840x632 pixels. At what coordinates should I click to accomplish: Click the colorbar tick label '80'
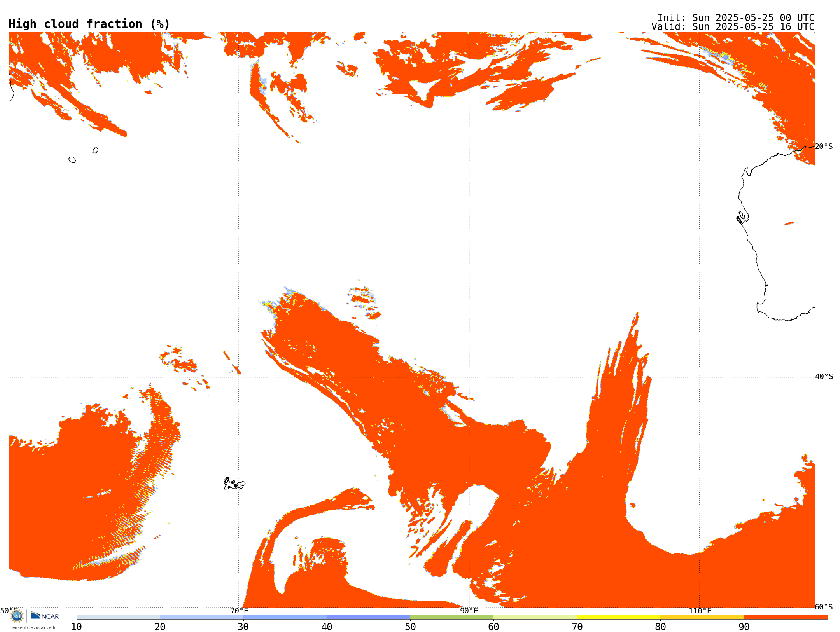coord(661,627)
